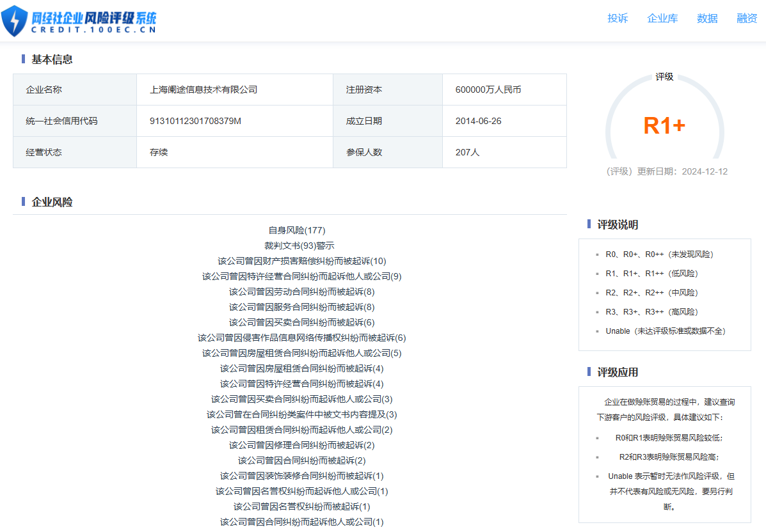Go to the 企业库 navigation tab
The image size is (766, 532).
(662, 19)
